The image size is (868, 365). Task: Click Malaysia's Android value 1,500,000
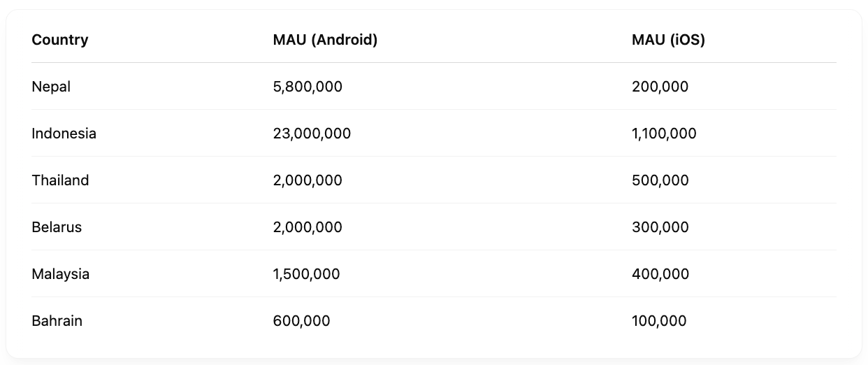point(306,274)
